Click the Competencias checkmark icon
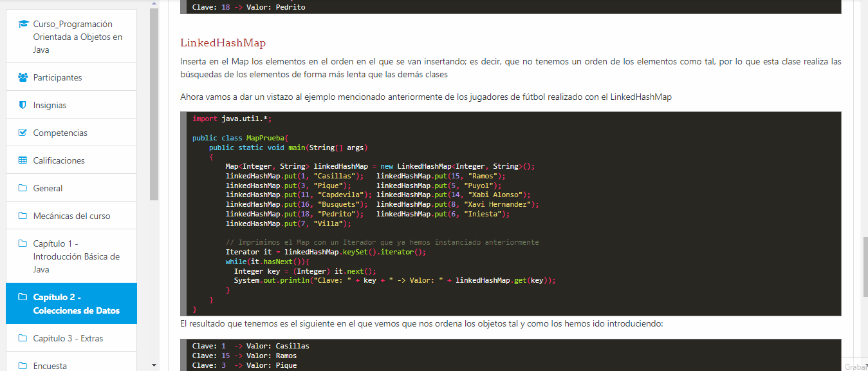Viewport: 868px width, 371px height. click(23, 133)
